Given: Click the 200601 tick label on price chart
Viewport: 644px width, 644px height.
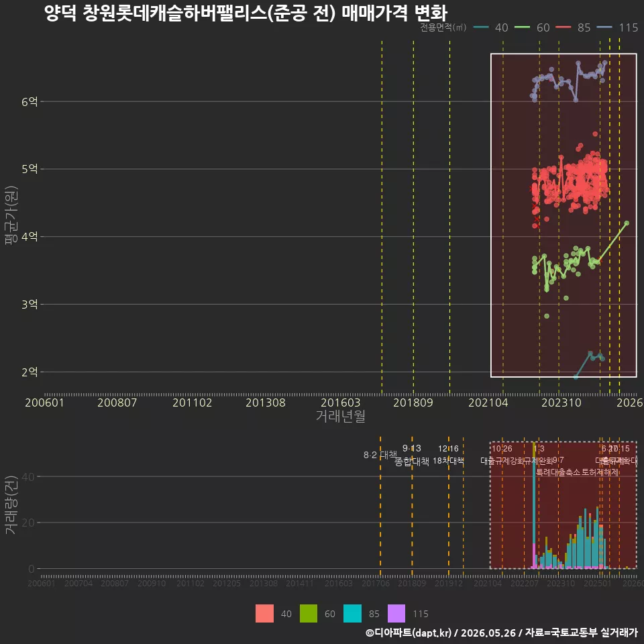Looking at the screenshot, I should coord(44,402).
